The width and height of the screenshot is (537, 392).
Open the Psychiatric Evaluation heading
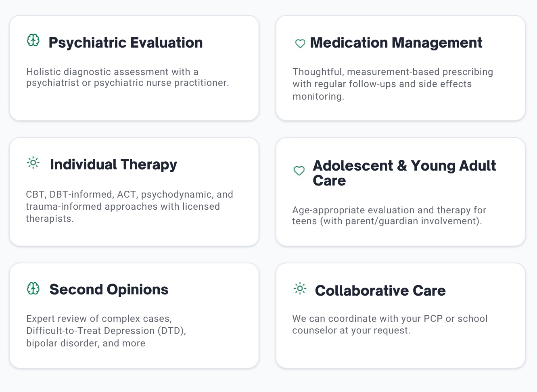click(x=125, y=42)
